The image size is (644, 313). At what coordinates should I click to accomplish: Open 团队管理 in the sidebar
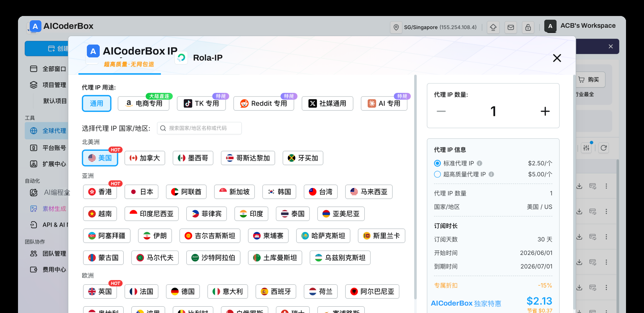pyautogui.click(x=48, y=253)
